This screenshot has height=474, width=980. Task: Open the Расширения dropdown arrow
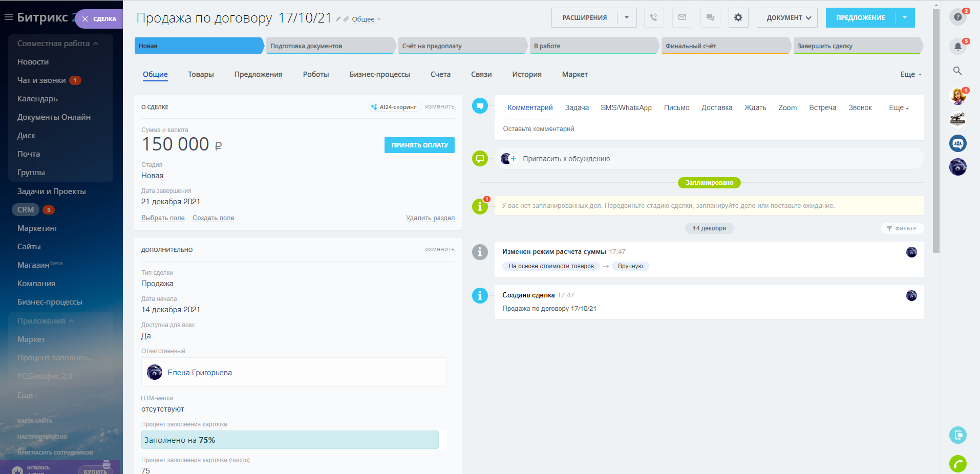(627, 17)
